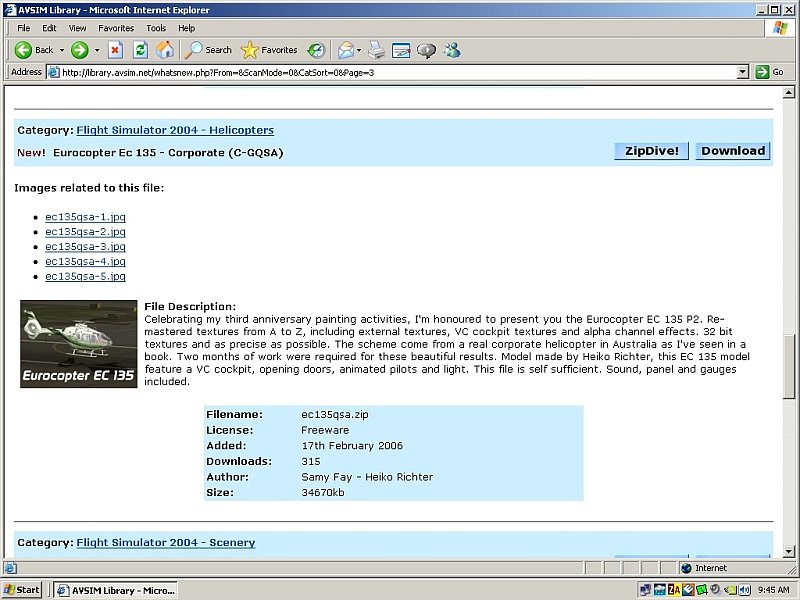The image size is (800, 600).
Task: Expand the Back button history dropdown
Action: (62, 50)
